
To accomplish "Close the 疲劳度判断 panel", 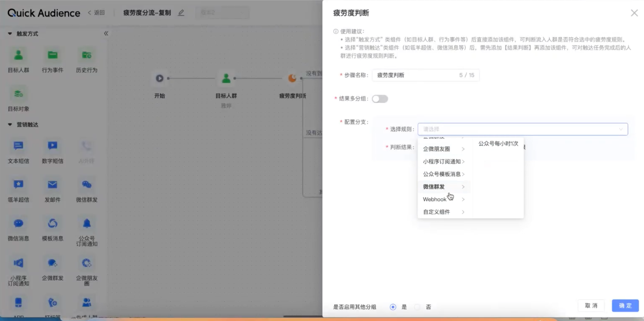I will pos(634,13).
